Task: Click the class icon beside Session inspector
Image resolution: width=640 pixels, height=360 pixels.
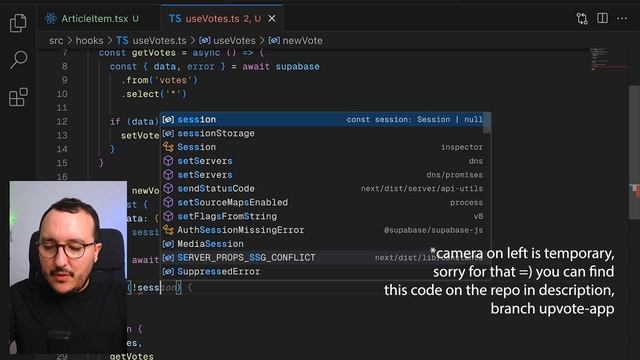Action: pos(168,147)
